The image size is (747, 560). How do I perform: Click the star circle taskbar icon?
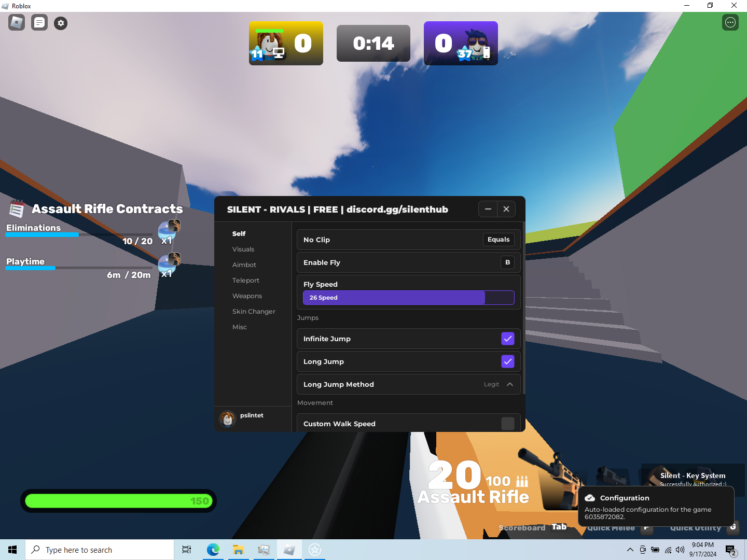tap(315, 550)
